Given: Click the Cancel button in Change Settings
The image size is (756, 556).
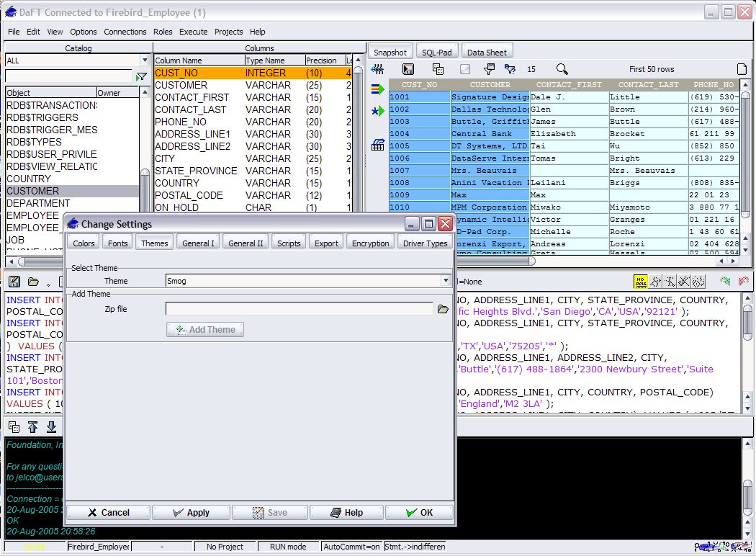Looking at the screenshot, I should pyautogui.click(x=108, y=513).
